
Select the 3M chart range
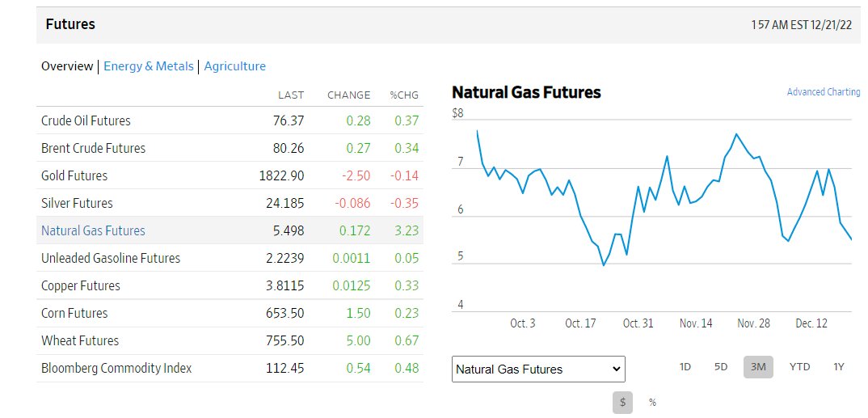point(758,366)
